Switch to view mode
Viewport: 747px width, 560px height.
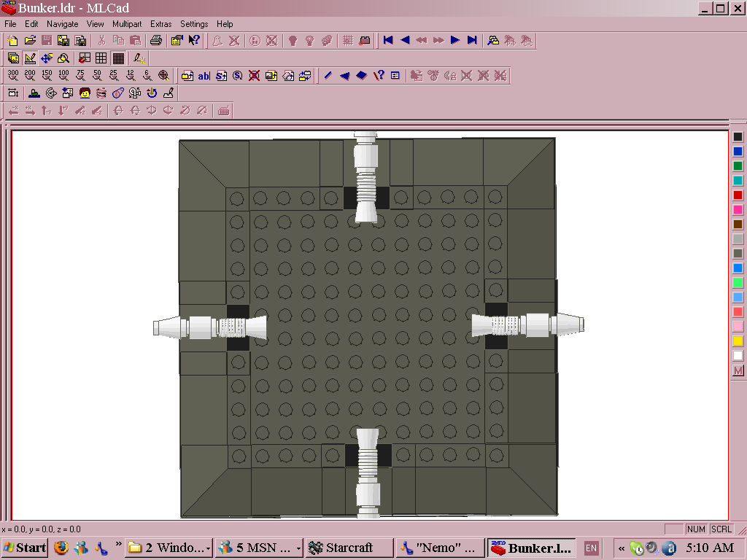pos(13,58)
